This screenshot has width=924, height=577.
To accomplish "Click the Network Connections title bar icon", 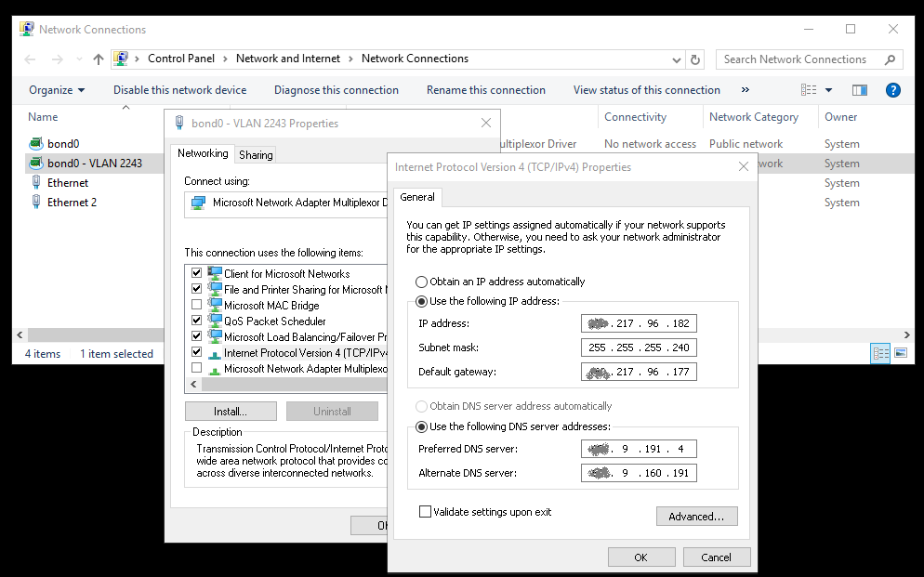I will point(27,29).
